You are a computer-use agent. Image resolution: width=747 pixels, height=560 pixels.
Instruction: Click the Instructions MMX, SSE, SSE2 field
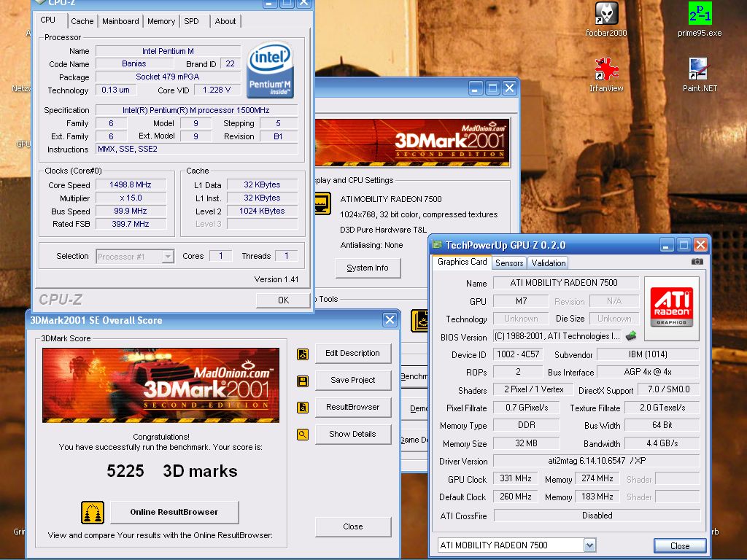click(196, 149)
